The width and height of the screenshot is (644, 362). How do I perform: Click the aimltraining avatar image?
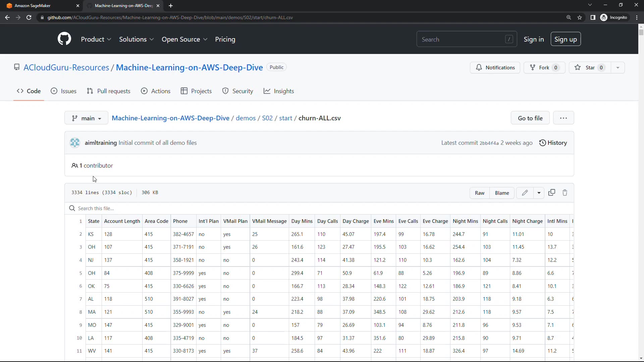click(x=75, y=143)
